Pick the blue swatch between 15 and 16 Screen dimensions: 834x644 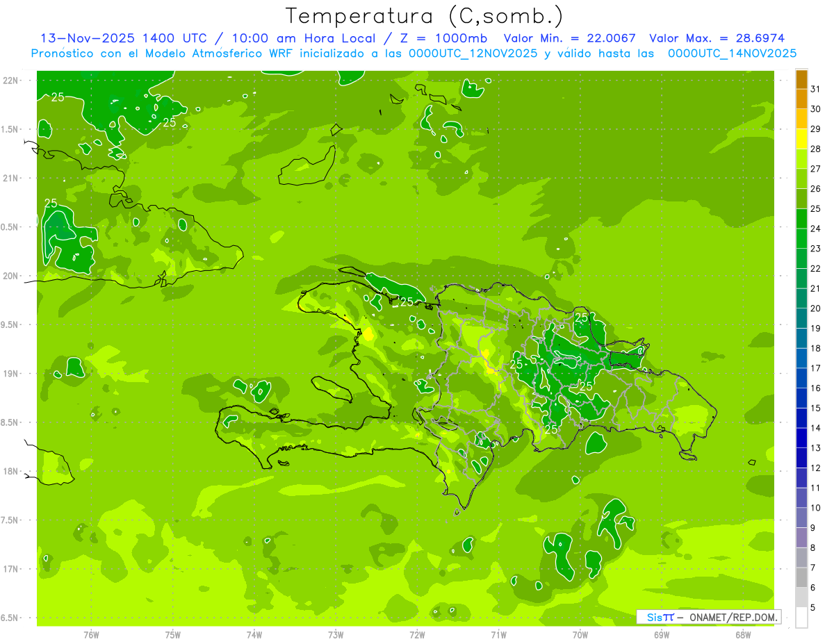801,398
